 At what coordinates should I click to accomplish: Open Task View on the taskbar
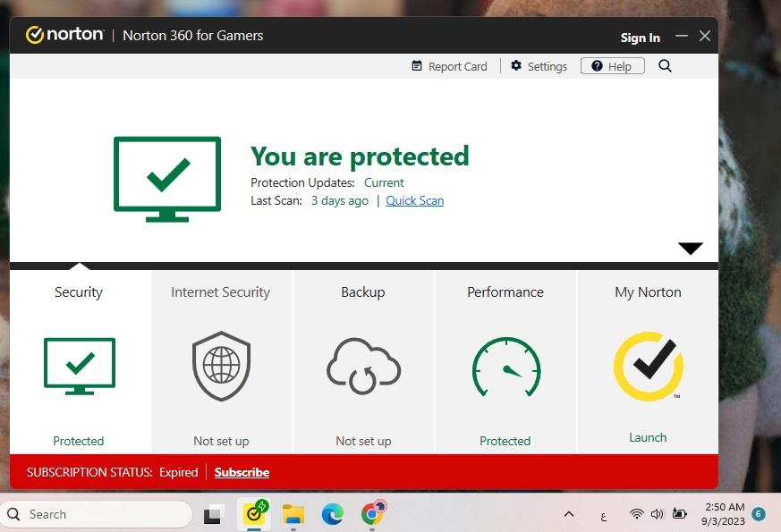tap(214, 514)
